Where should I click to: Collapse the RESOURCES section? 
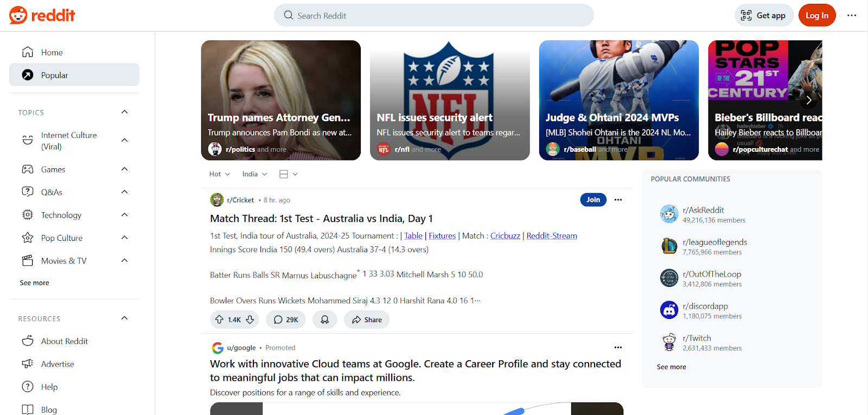pos(125,318)
